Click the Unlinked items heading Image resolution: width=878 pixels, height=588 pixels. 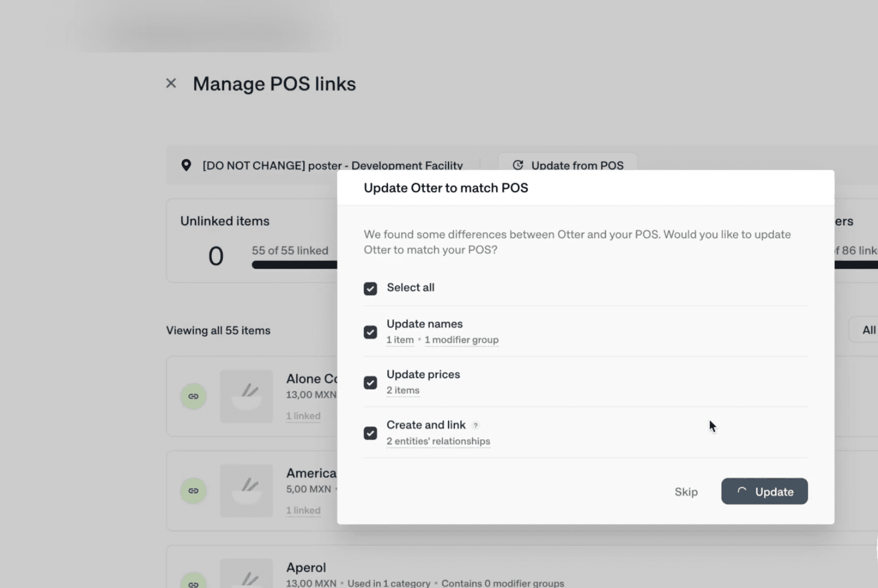pyautogui.click(x=225, y=221)
